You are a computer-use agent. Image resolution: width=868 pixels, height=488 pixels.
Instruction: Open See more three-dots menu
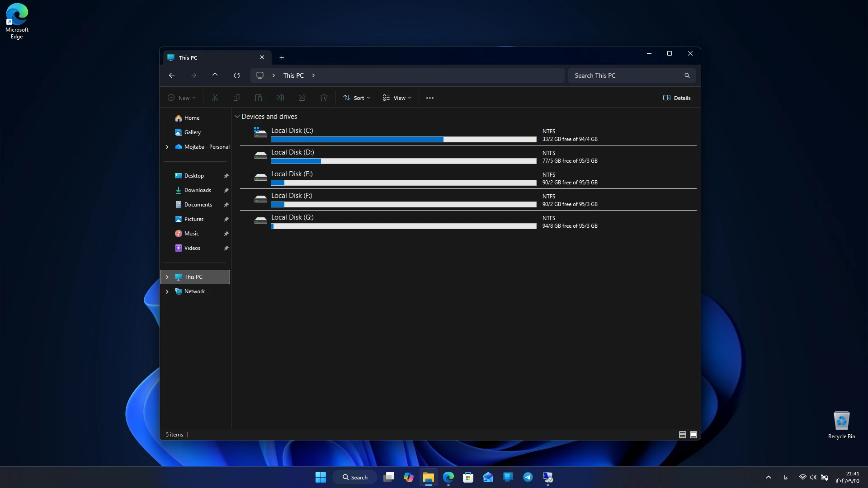coord(430,98)
